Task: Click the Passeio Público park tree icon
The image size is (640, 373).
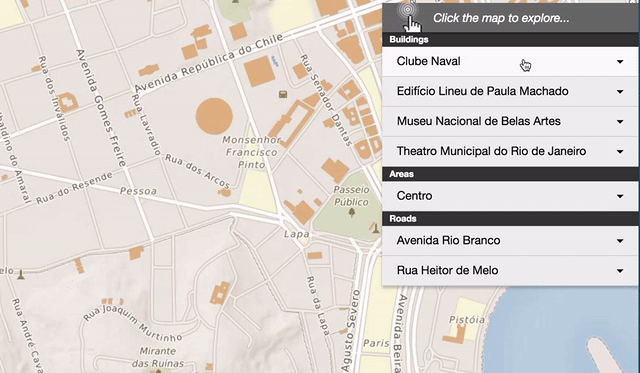Action: (x=351, y=212)
